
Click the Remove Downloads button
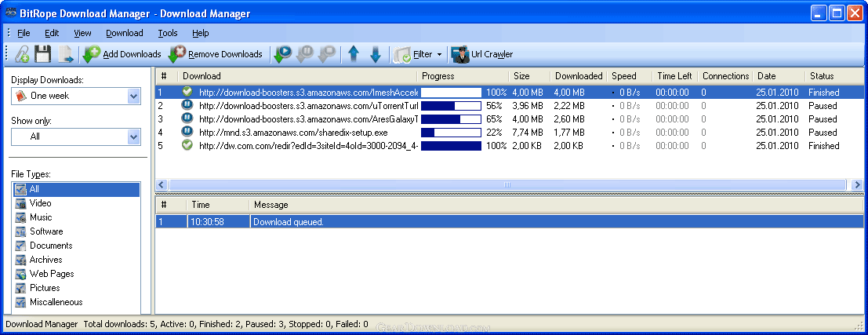tap(216, 54)
